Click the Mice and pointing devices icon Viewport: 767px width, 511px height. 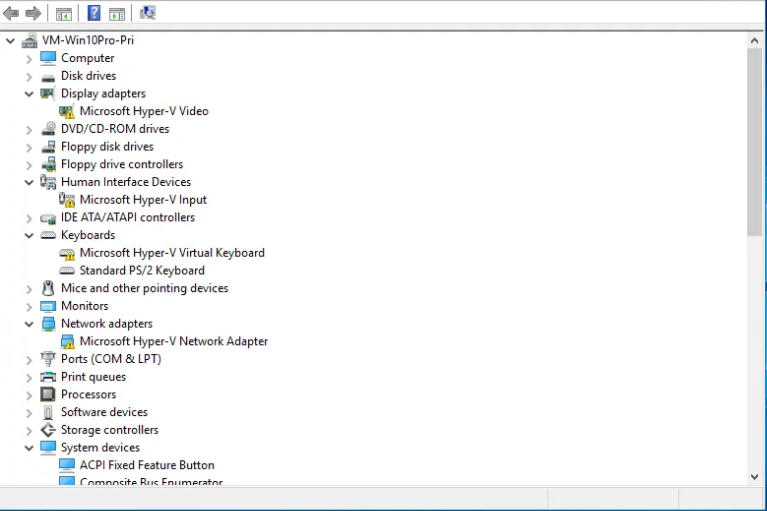48,288
